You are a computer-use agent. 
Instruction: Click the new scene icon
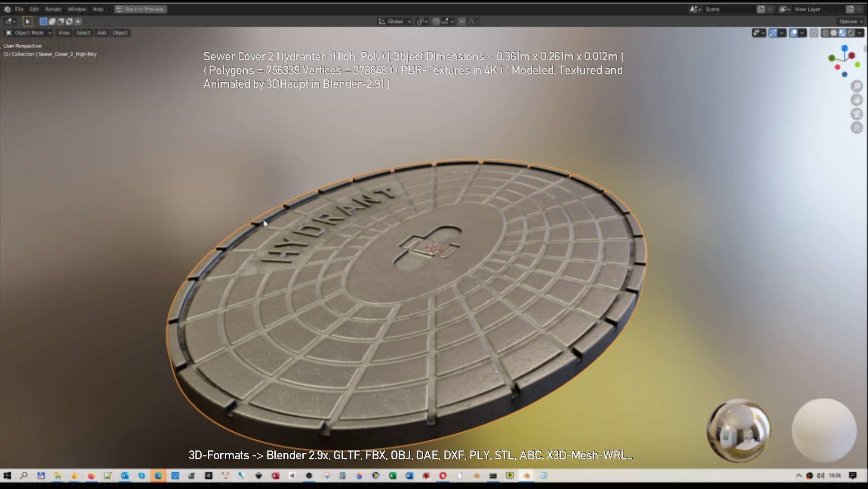click(x=761, y=9)
